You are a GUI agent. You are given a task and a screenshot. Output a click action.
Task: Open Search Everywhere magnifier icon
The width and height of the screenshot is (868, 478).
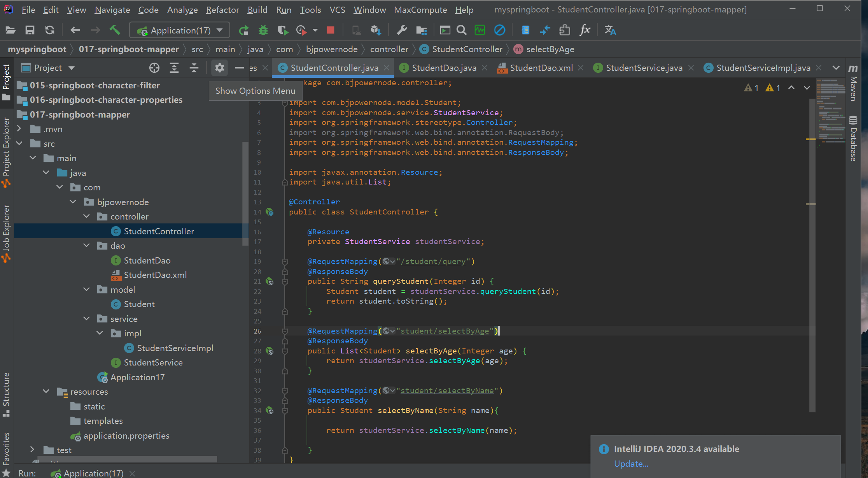462,30
